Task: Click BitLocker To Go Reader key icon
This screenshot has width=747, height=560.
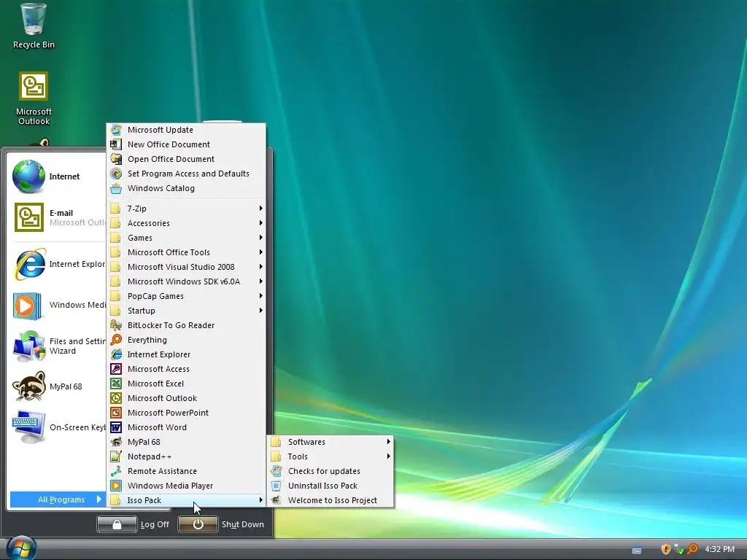Action: 116,325
